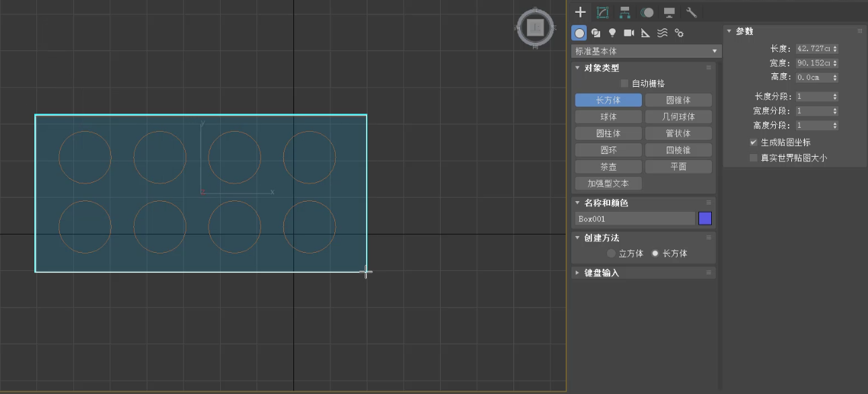This screenshot has width=868, height=394.
Task: Open the Motion panel tab
Action: click(647, 12)
